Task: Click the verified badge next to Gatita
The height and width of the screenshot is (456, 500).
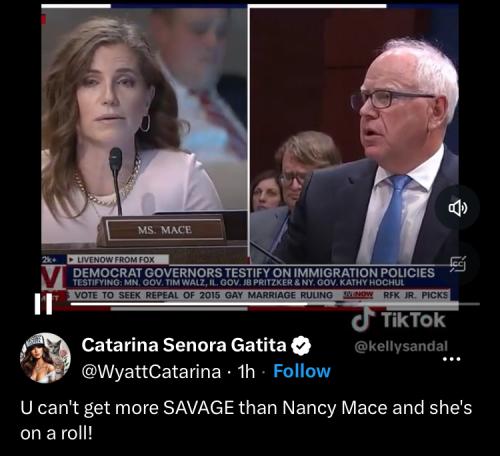Action: point(301,346)
